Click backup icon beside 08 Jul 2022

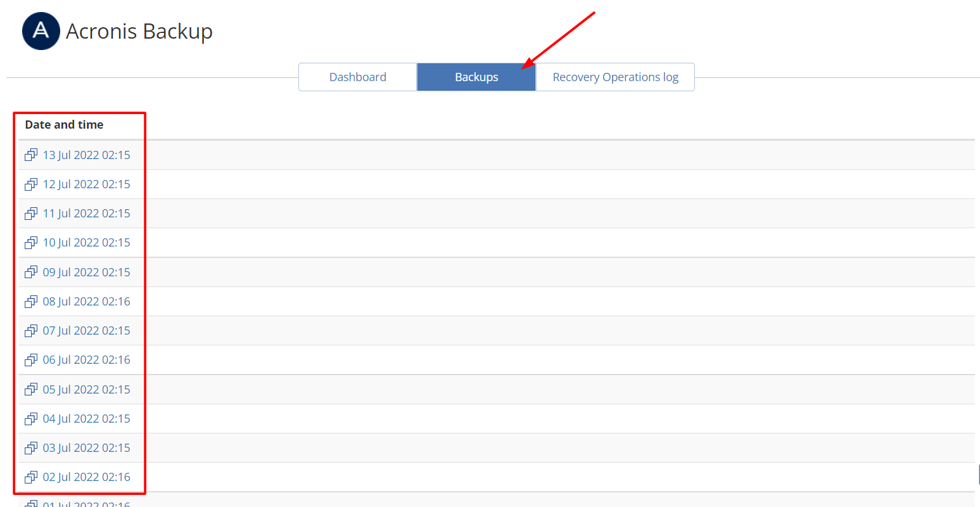[x=31, y=302]
